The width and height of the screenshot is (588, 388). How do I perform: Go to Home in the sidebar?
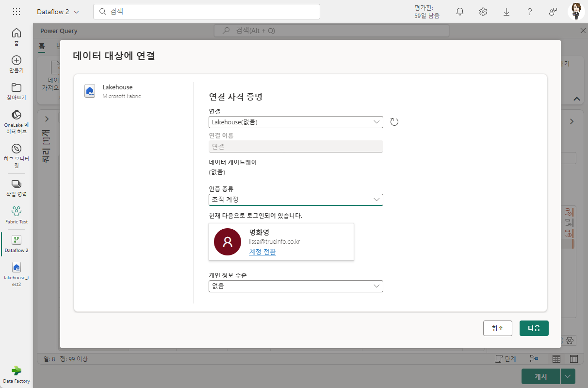16,36
